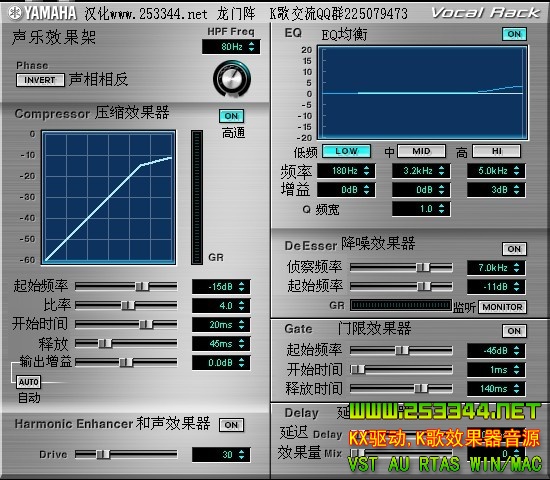
Task: Adjust the EQ mid gain 0dB stepper arrows
Action: [x=442, y=190]
